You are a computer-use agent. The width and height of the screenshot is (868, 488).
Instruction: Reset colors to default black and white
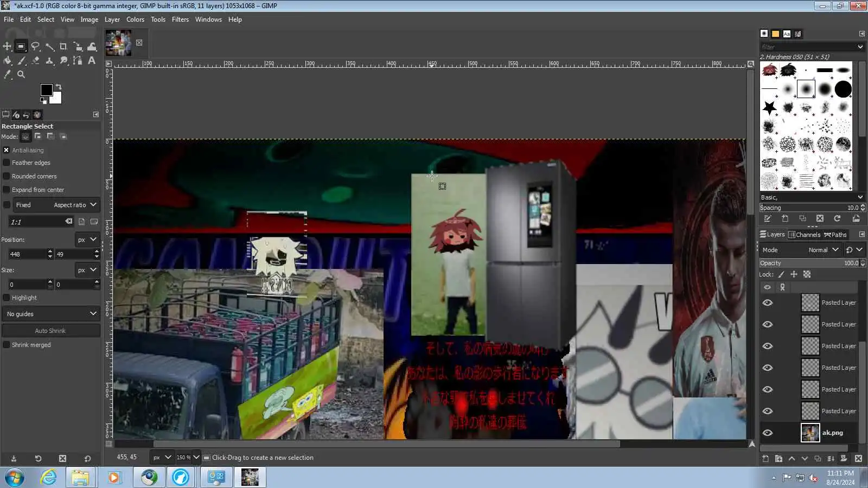[43, 100]
